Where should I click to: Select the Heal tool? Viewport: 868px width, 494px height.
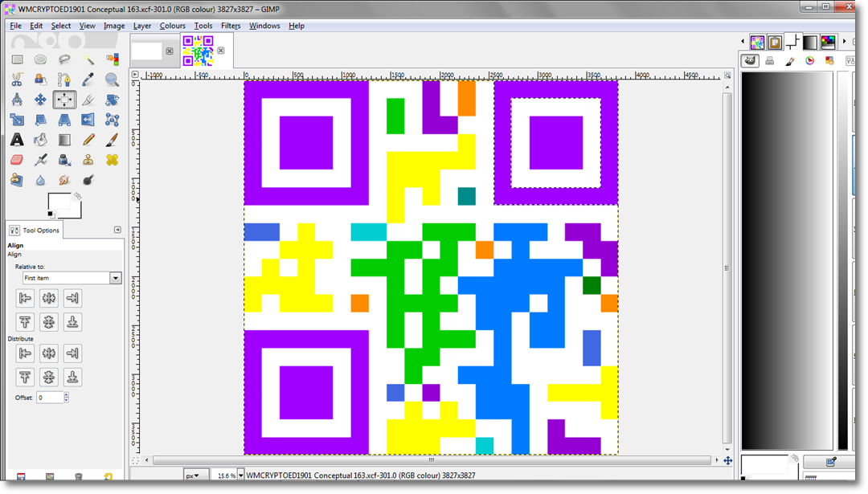point(112,160)
